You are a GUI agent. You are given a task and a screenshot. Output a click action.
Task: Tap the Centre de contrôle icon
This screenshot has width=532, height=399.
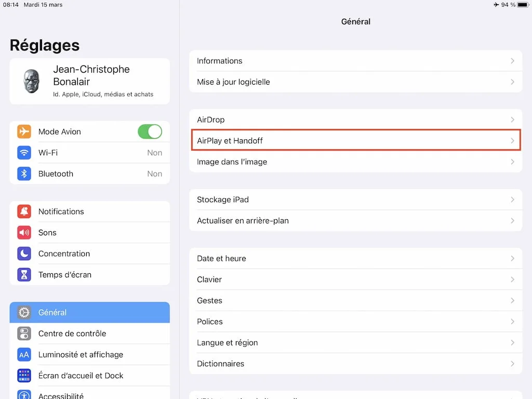[24, 334]
